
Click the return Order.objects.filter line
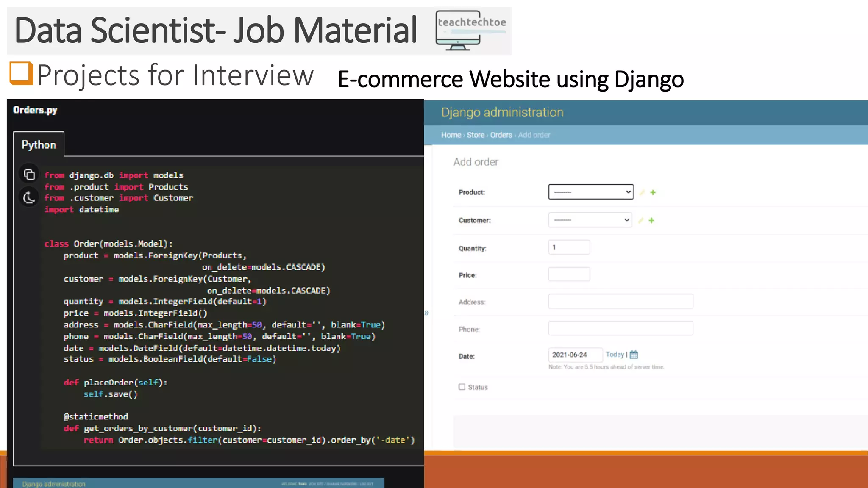click(249, 440)
